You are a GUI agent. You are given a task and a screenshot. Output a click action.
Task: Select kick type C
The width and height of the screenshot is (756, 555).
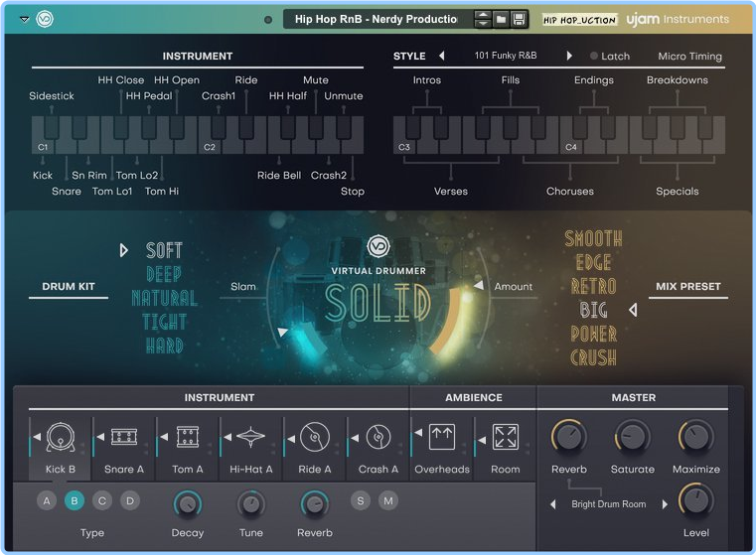102,500
